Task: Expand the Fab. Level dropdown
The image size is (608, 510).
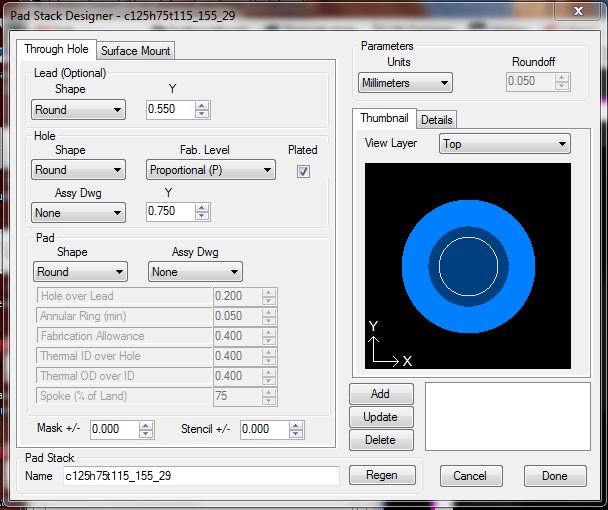Action: point(211,171)
